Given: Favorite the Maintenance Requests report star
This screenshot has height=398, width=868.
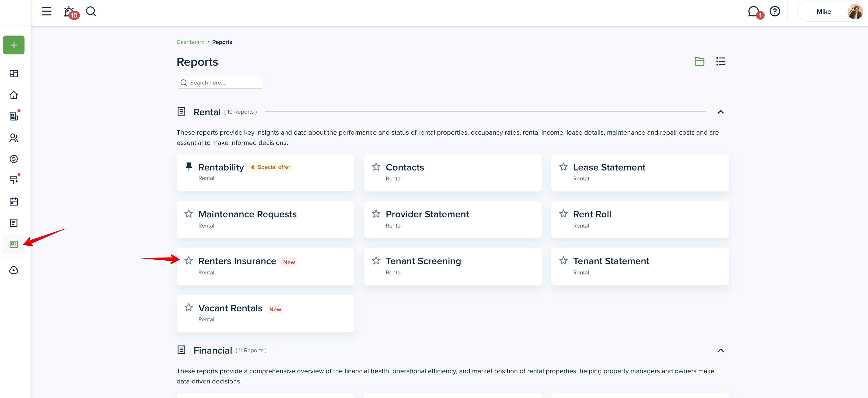Looking at the screenshot, I should [x=189, y=214].
